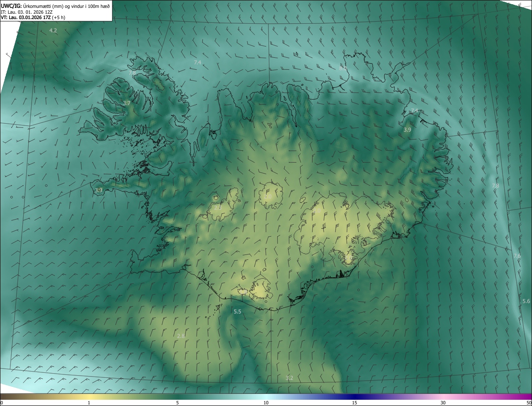Click the value label "3.3" on the map

click(99, 190)
